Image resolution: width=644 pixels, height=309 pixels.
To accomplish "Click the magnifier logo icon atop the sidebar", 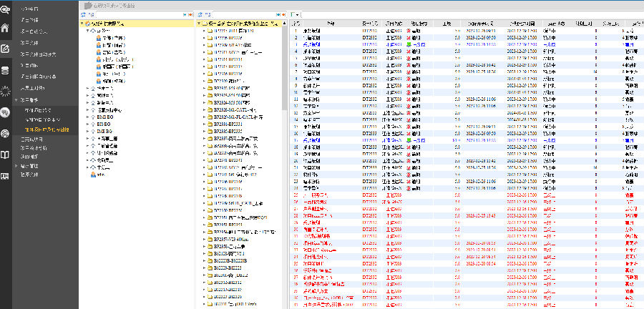I will pos(6,10).
